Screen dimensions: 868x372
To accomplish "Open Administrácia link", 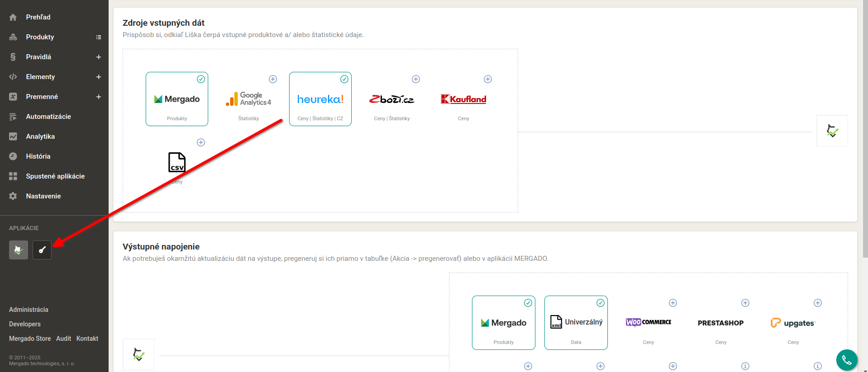I will click(x=29, y=310).
